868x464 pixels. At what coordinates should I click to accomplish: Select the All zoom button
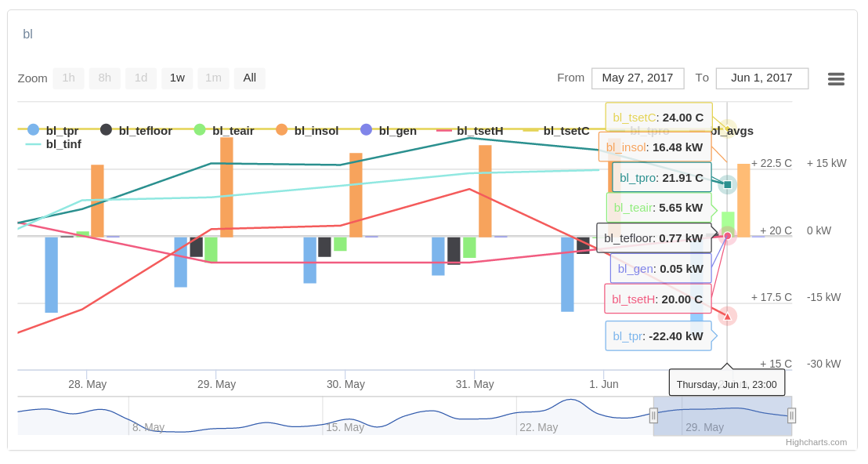(x=249, y=78)
